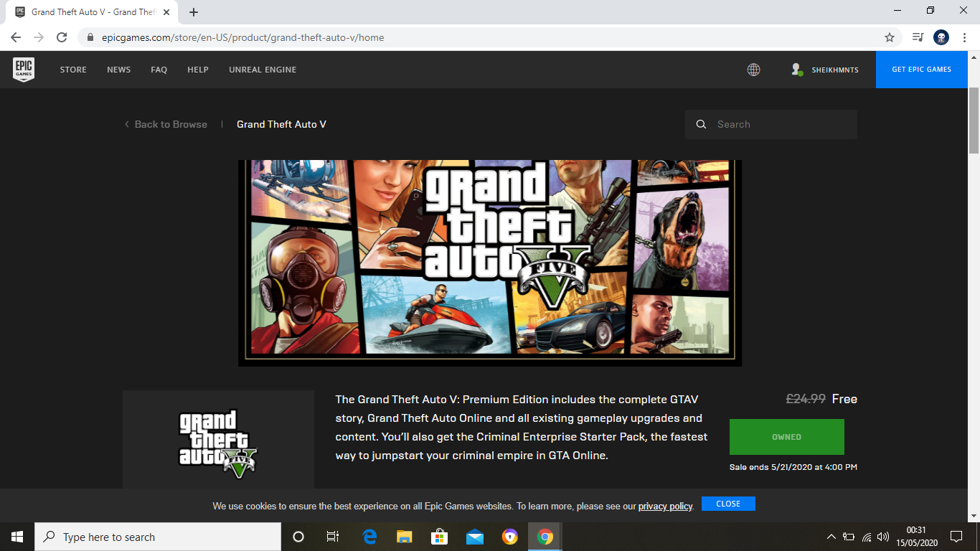Open Chrome's three-dot menu
The height and width of the screenshot is (551, 980).
[x=965, y=37]
